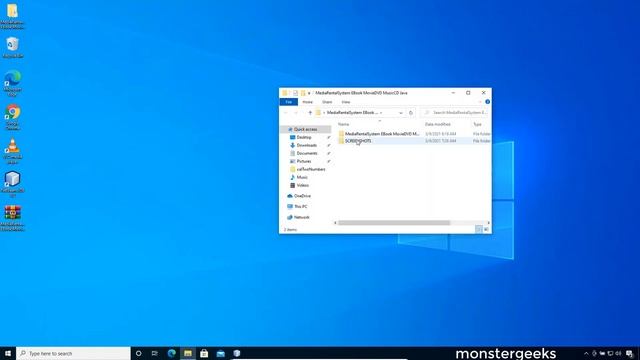This screenshot has height=360, width=640.
Task: Select the Microsoft Edge desktop shortcut
Action: point(13,83)
